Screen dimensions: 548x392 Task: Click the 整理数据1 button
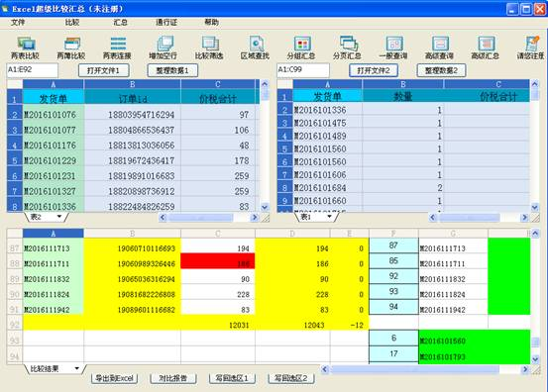point(172,70)
